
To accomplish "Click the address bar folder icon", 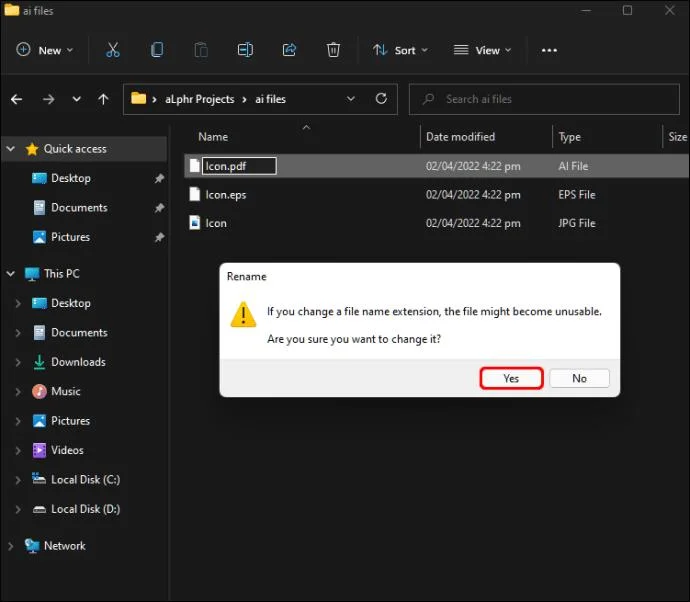I will pyautogui.click(x=138, y=98).
